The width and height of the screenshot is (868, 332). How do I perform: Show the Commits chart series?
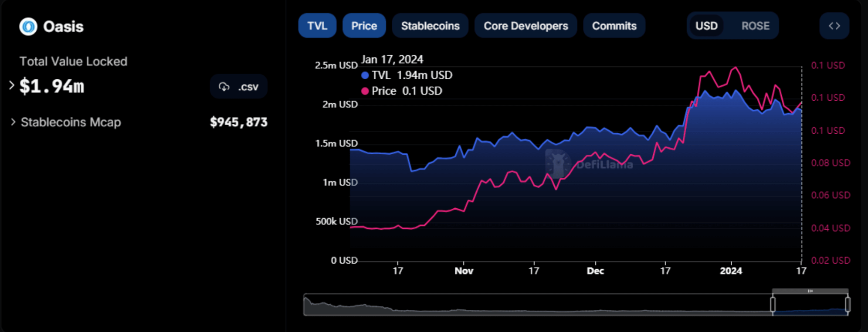[614, 26]
